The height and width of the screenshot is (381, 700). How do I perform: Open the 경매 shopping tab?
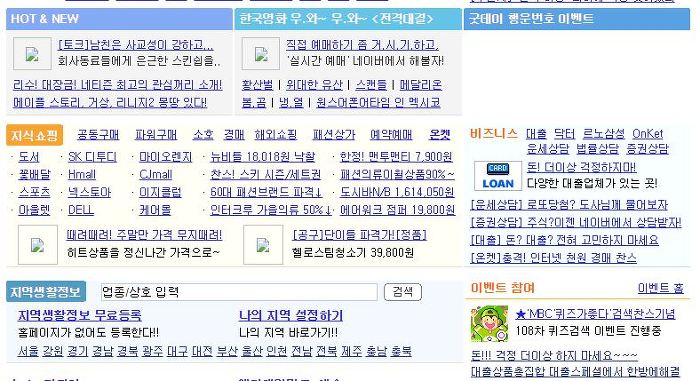click(x=234, y=134)
